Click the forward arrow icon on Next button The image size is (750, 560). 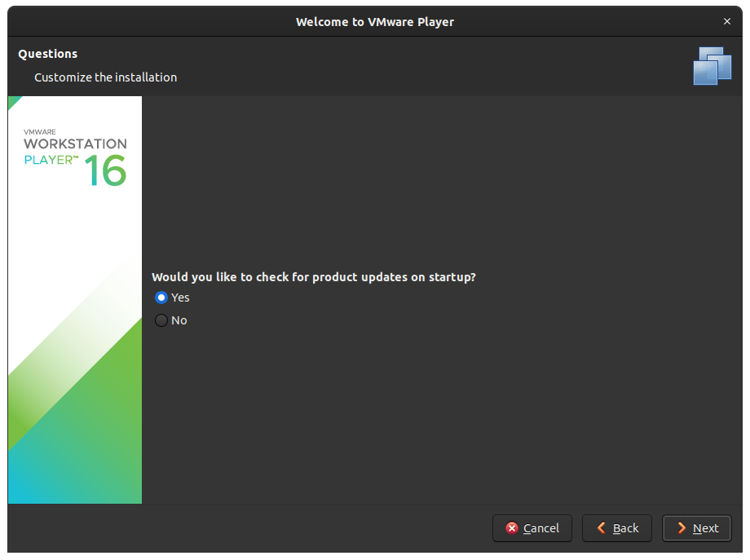click(682, 528)
